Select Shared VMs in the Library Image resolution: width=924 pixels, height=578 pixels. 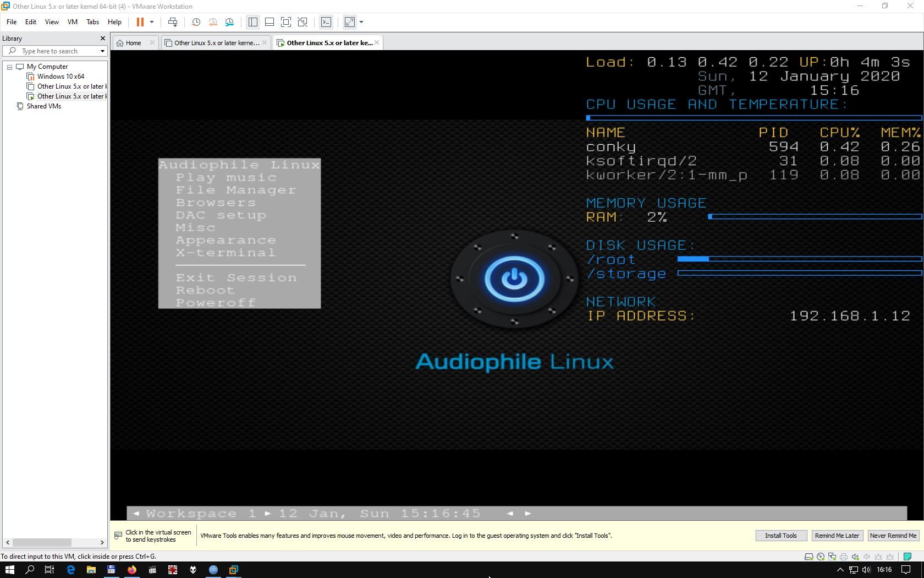click(x=44, y=106)
